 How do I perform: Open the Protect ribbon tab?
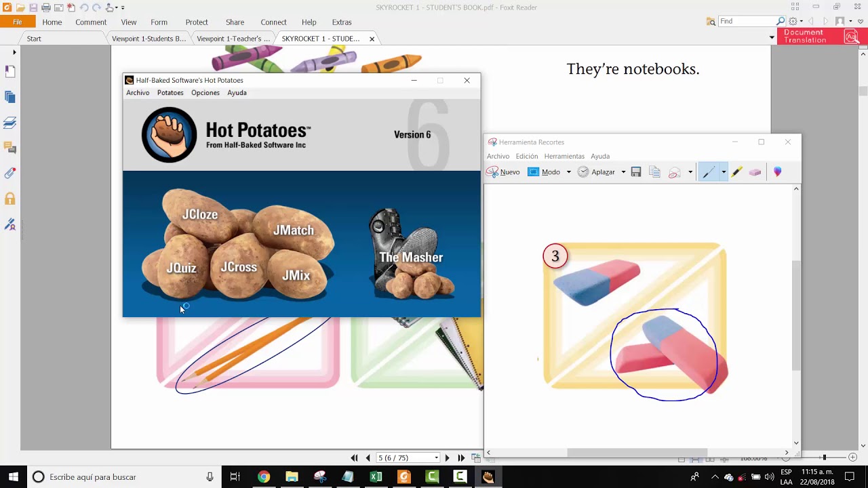tap(197, 22)
